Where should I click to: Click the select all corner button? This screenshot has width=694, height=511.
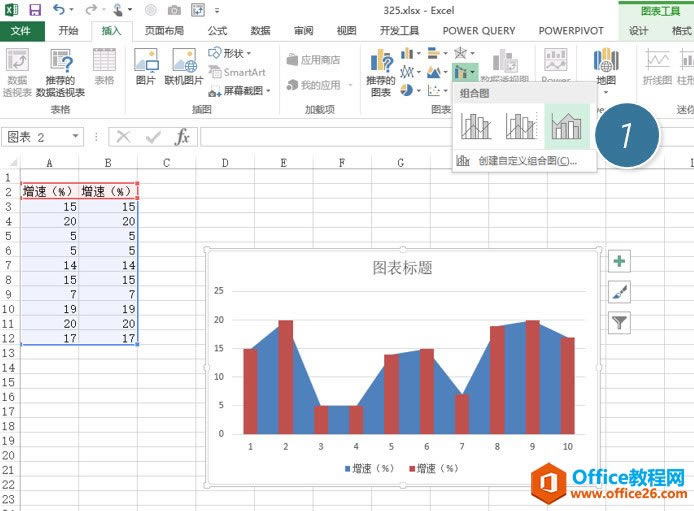pyautogui.click(x=10, y=163)
